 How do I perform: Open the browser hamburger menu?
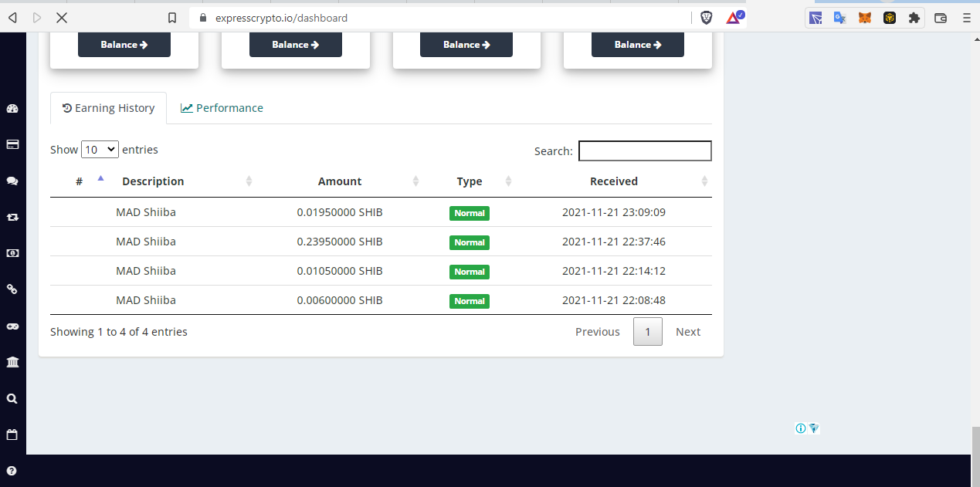tap(966, 18)
